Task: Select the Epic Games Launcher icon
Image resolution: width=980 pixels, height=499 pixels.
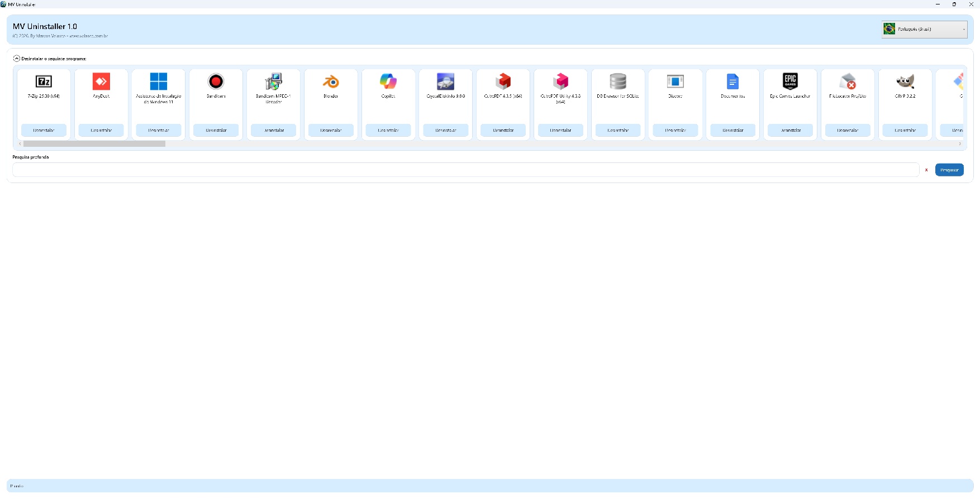Action: coord(790,81)
